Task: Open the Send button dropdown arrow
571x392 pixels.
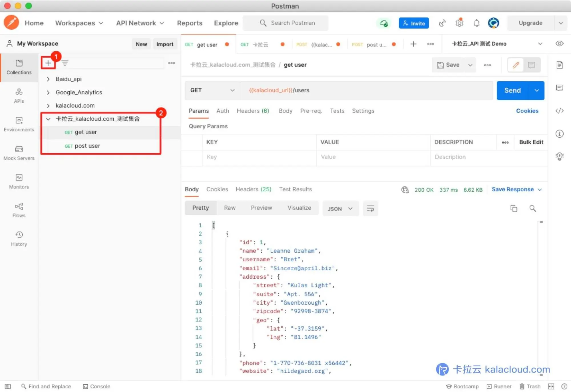Action: point(536,91)
